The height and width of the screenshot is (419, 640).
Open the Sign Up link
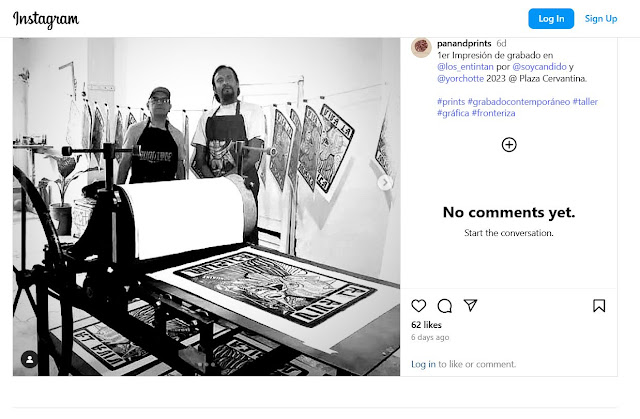pyautogui.click(x=601, y=19)
